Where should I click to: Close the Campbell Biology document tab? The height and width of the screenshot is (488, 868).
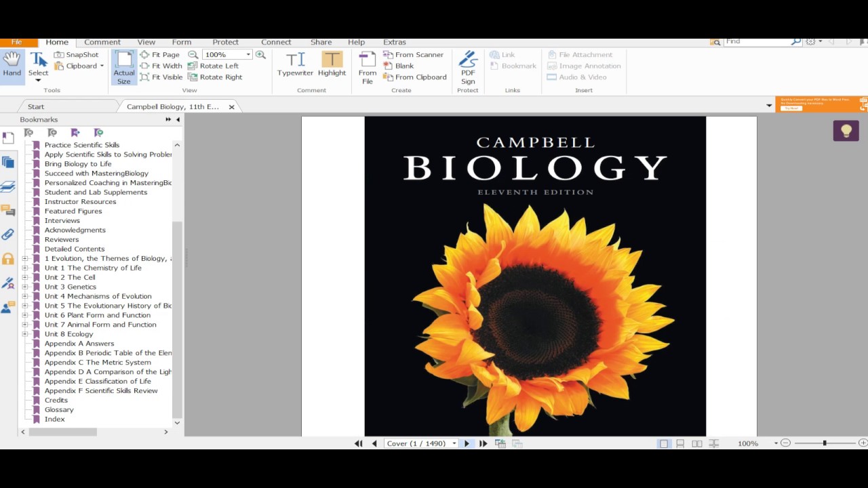[231, 107]
